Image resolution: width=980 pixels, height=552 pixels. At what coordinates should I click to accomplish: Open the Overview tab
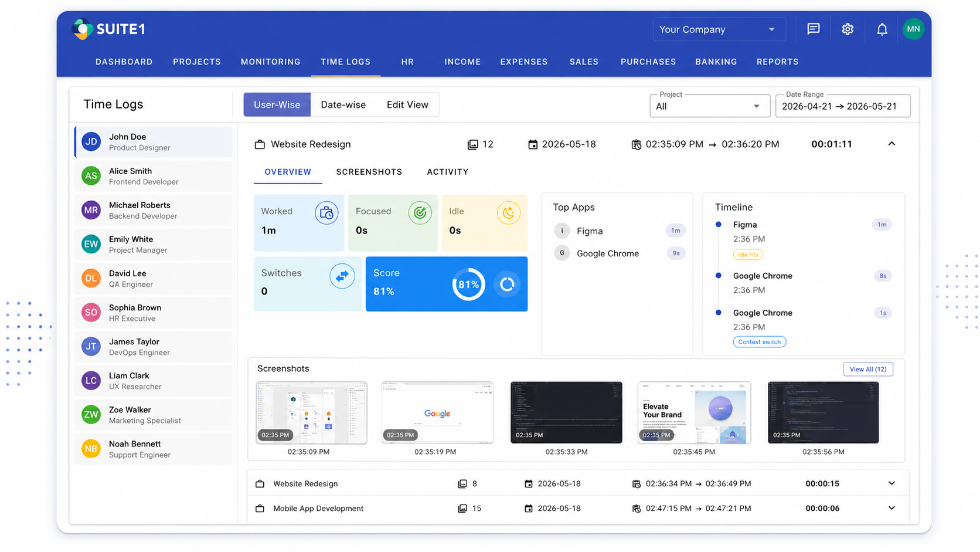click(288, 172)
